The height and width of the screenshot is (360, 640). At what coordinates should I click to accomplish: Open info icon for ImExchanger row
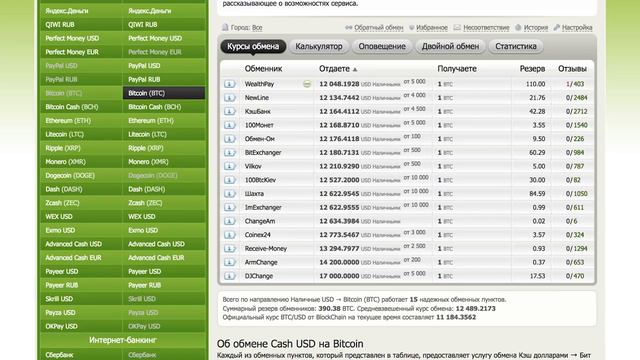[229, 207]
